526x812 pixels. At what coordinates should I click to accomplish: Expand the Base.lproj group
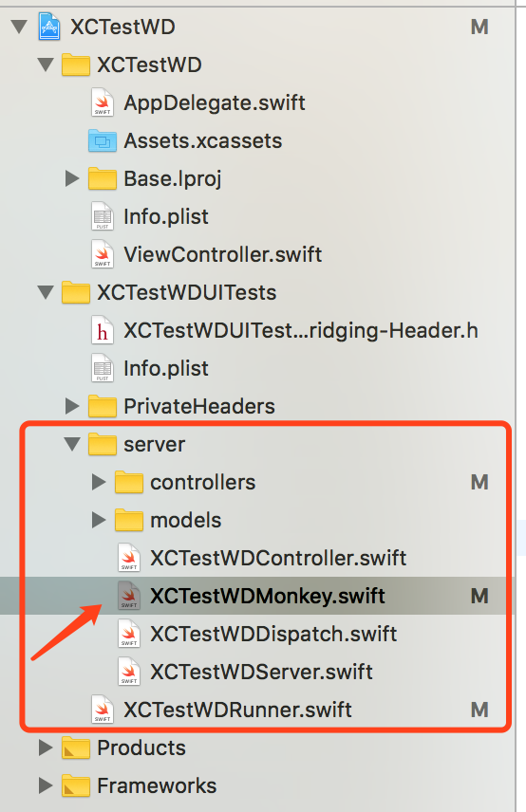[x=72, y=178]
